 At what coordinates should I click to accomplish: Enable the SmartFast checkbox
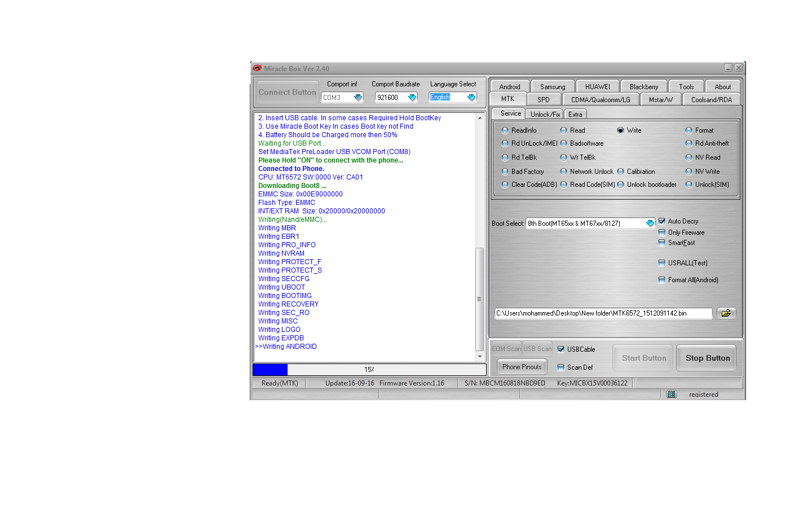[662, 243]
